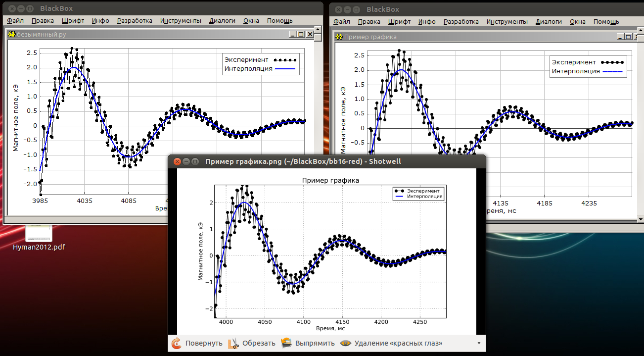Click the Rotate (Повернуть) icon in Shotwell
Screen dimensions: 644x356
tap(176, 343)
